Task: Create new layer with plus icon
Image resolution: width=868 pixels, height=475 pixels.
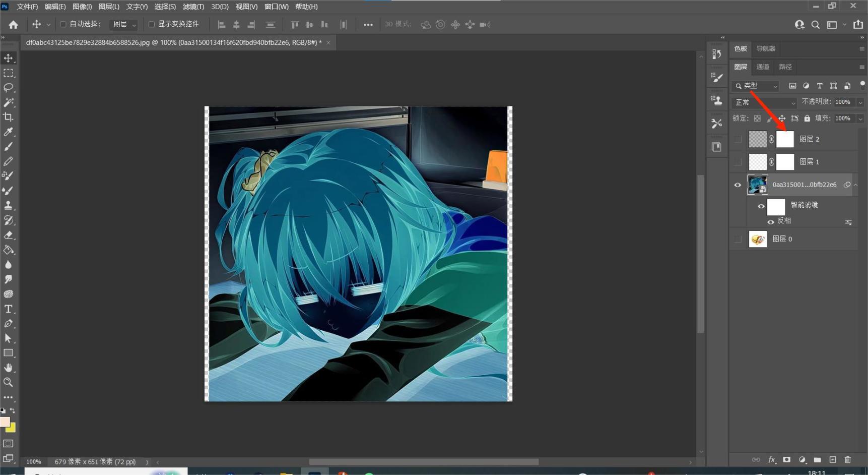Action: [833, 460]
